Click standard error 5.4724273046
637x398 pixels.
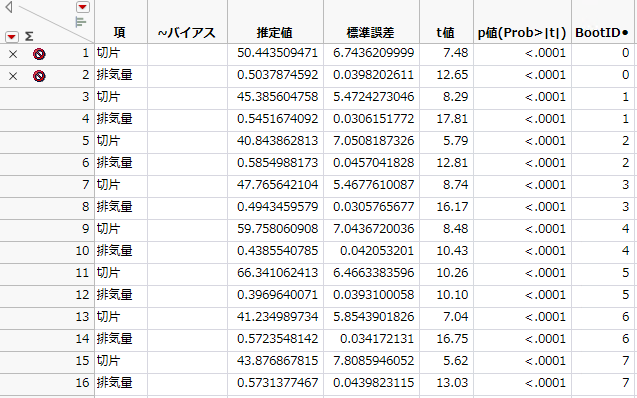click(374, 97)
